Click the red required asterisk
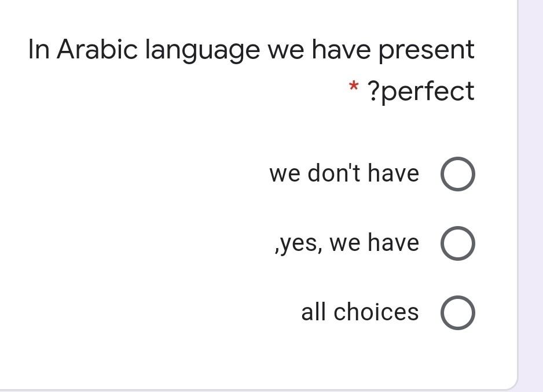The height and width of the screenshot is (392, 543). 353,86
